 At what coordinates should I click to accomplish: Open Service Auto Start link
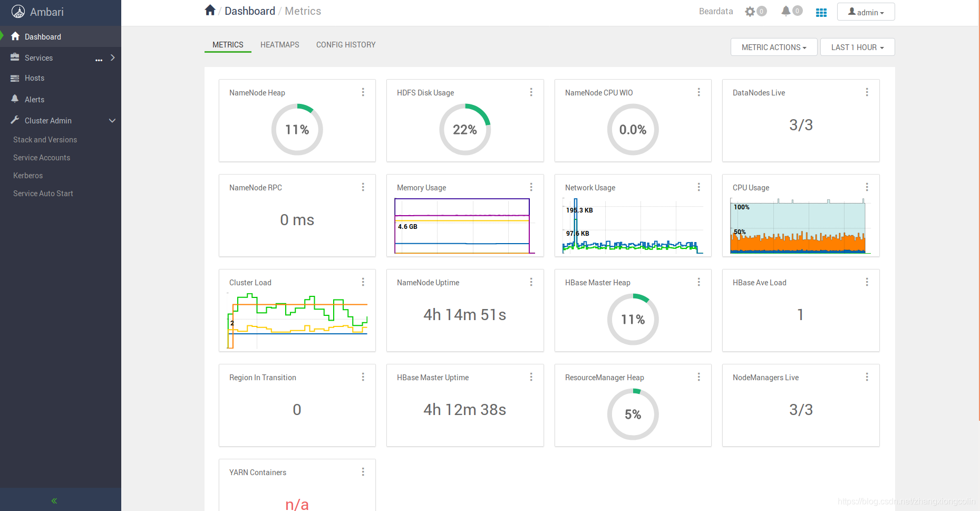[x=43, y=194]
